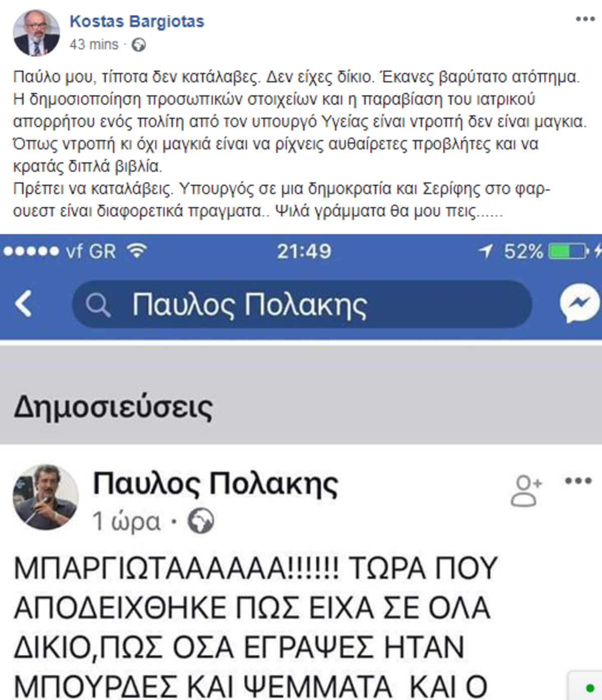The height and width of the screenshot is (700, 602).
Task: Open Kostas Bargiotas profile name link
Action: 137,22
